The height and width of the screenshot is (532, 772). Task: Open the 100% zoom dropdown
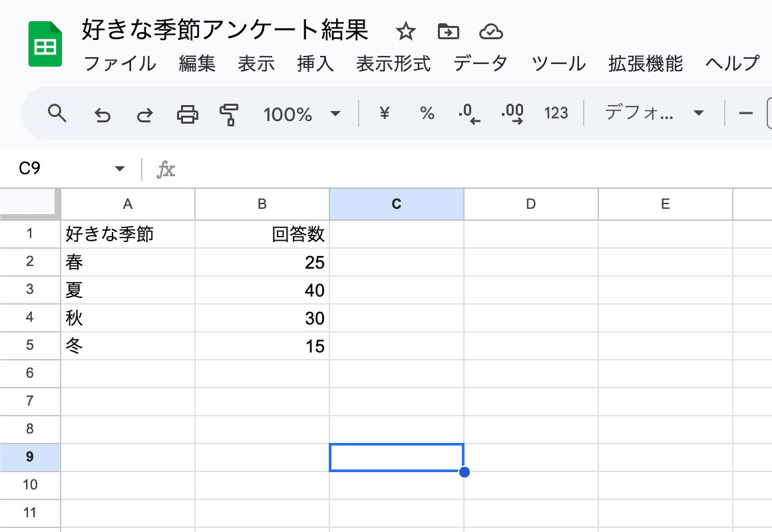pos(302,114)
